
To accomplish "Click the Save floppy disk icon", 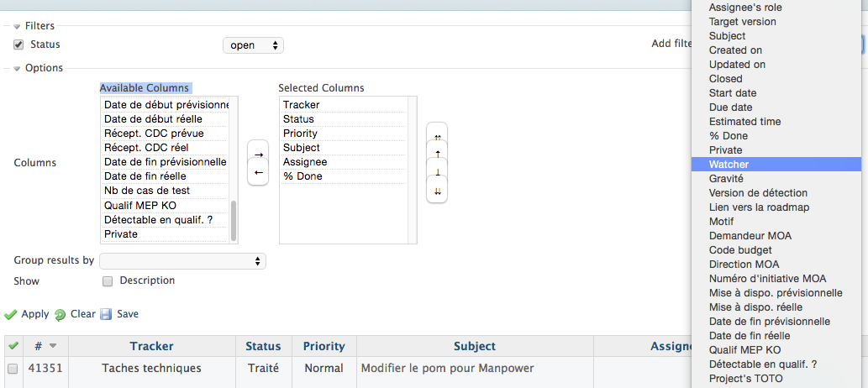I will [x=106, y=314].
